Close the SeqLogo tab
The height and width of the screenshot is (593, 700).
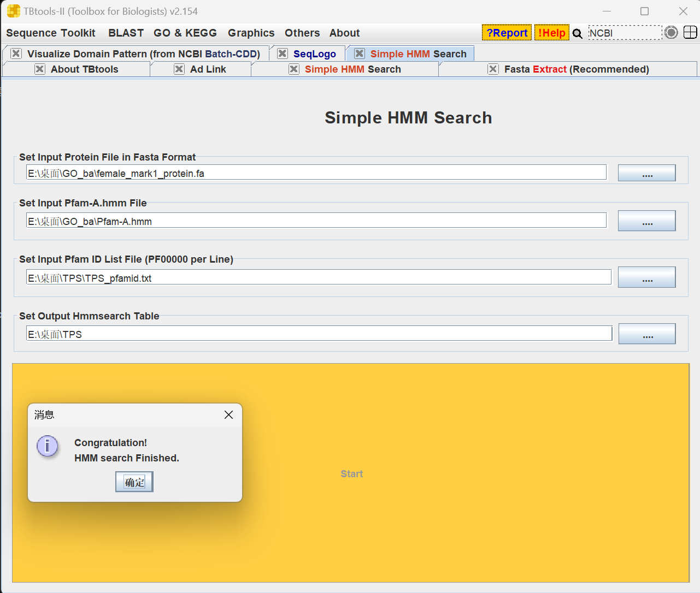pos(283,54)
